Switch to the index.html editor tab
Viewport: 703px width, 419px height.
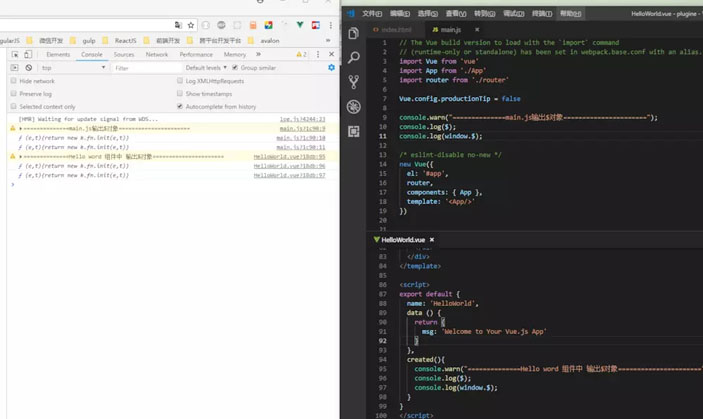click(x=395, y=30)
